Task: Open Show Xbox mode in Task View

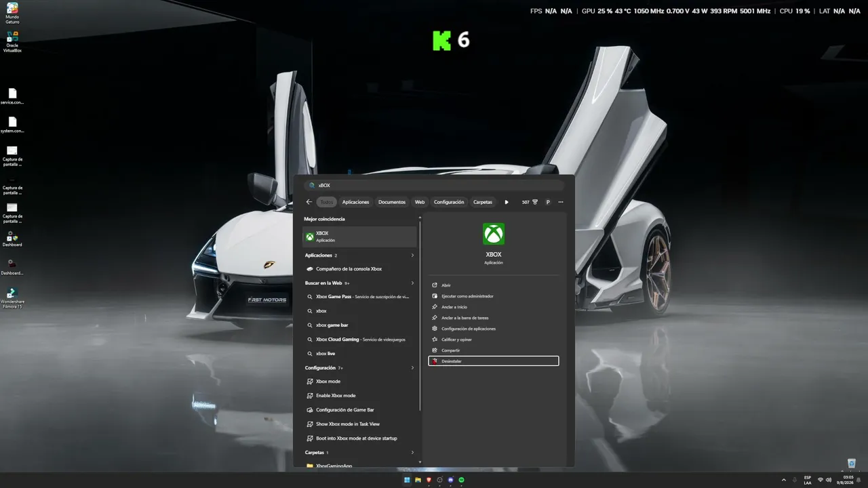Action: coord(359,424)
